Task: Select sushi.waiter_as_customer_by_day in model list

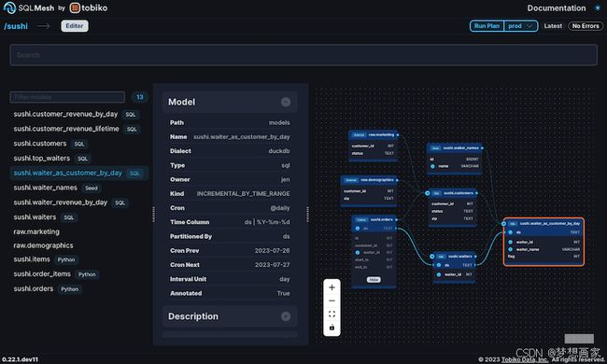Action: (x=79, y=173)
